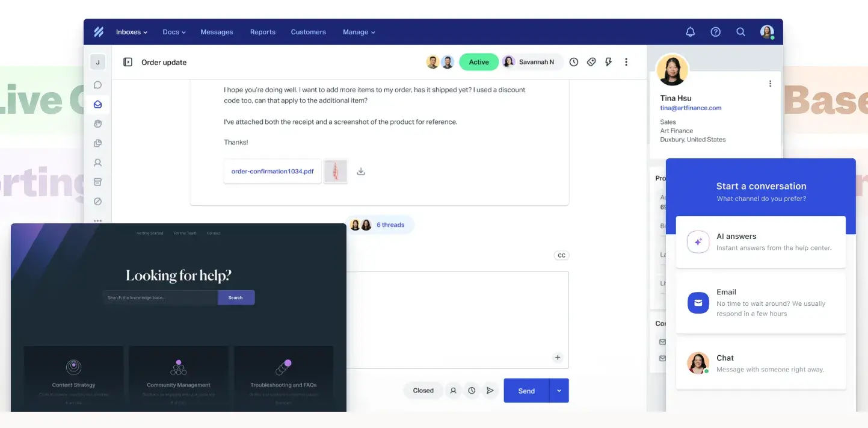Open the Inboxes dropdown menu
This screenshot has height=428, width=868.
[131, 31]
